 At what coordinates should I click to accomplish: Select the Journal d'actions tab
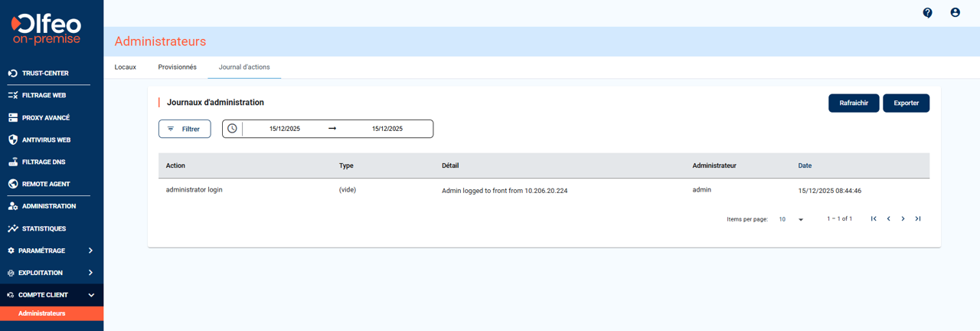point(244,67)
